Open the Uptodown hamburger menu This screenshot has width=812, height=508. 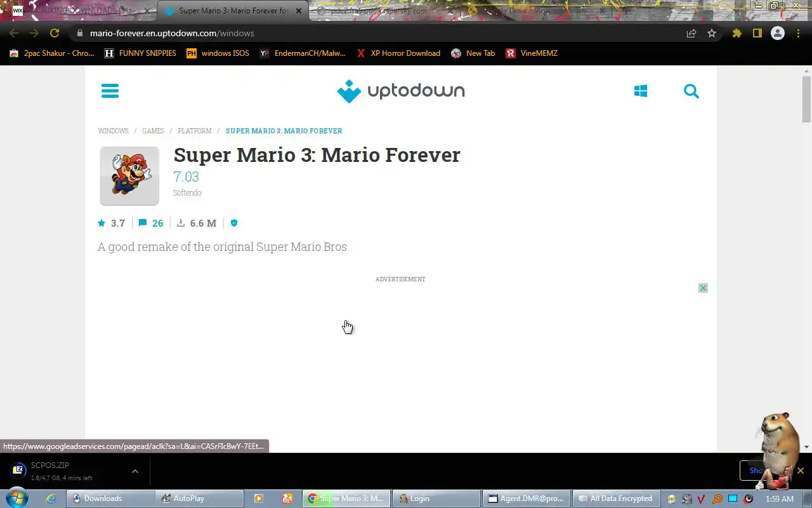pyautogui.click(x=110, y=91)
